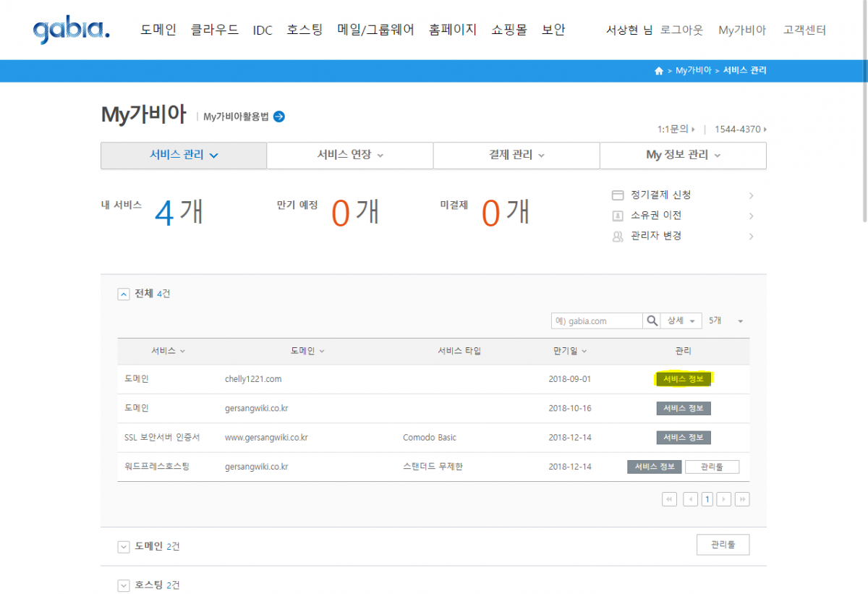Viewport: 868px width, 594px height.
Task: Sort by 만기일 column header
Action: pos(570,351)
